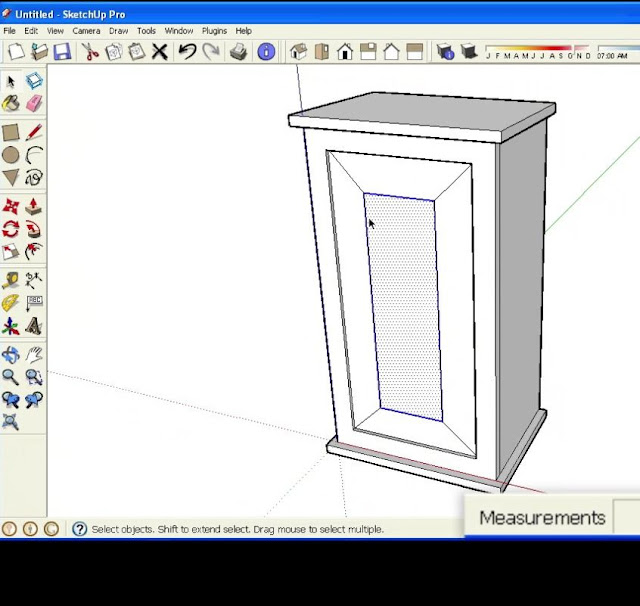Go to the Previous view

11,400
